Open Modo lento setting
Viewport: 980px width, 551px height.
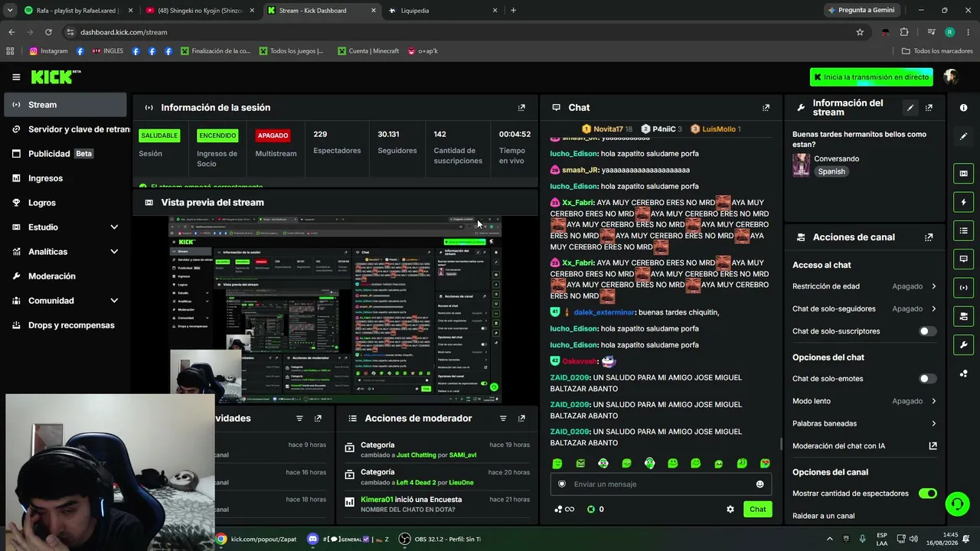click(x=864, y=401)
